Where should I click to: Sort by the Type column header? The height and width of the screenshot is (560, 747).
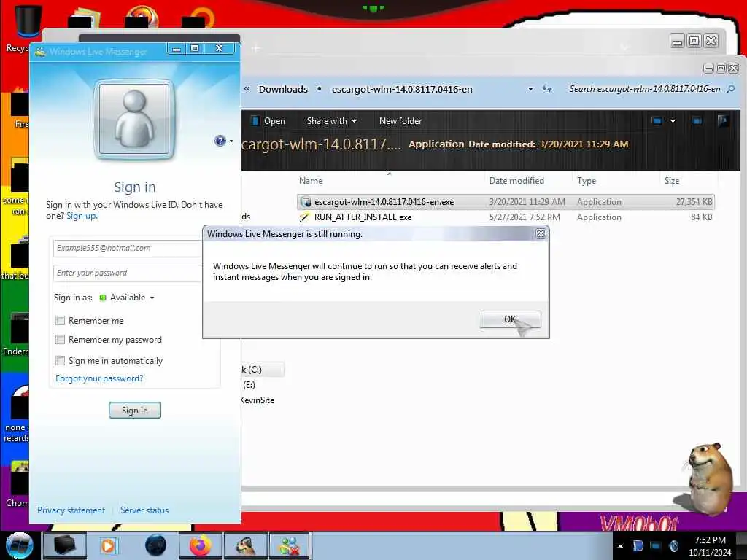[x=587, y=181]
